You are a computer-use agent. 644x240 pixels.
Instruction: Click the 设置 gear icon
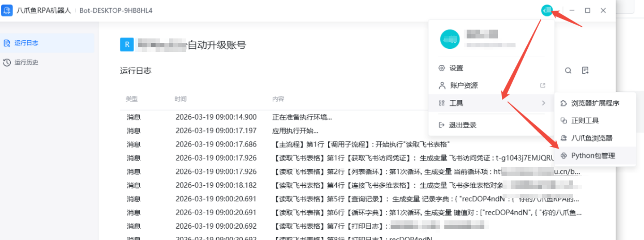441,68
